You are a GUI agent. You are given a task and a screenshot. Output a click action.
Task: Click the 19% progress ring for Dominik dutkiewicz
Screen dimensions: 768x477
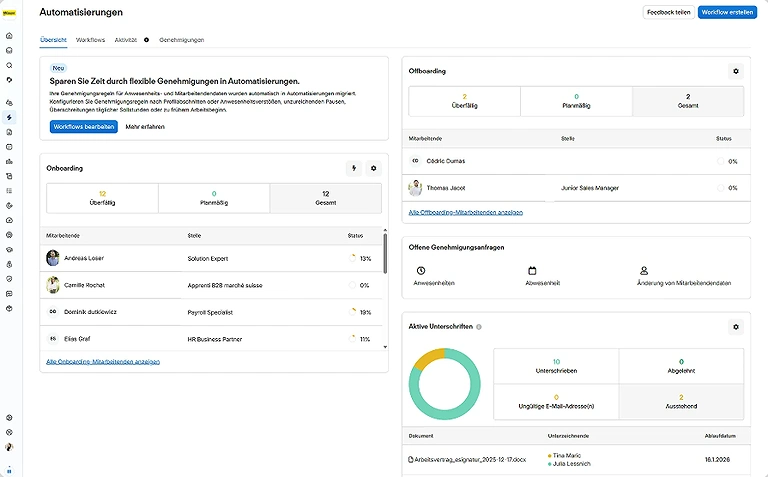[x=352, y=312]
